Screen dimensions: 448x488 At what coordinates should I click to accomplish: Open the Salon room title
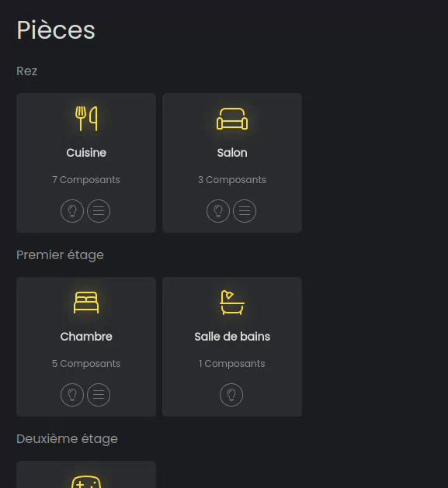pos(232,153)
